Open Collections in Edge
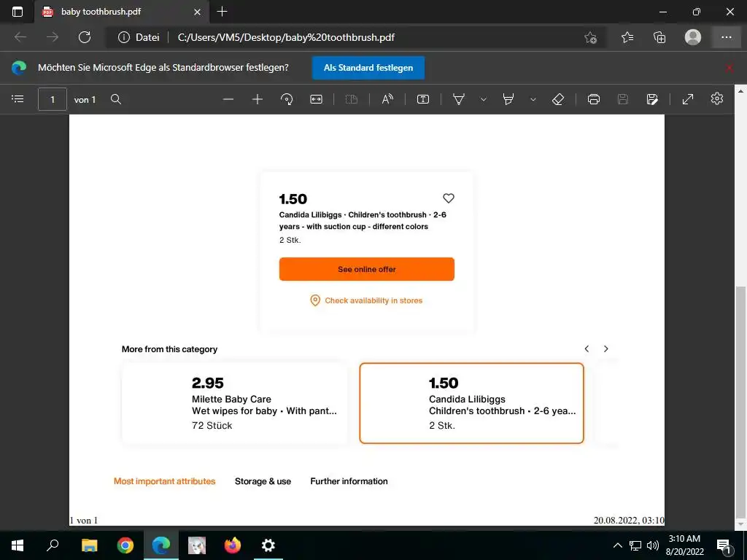747x560 pixels. pos(659,37)
